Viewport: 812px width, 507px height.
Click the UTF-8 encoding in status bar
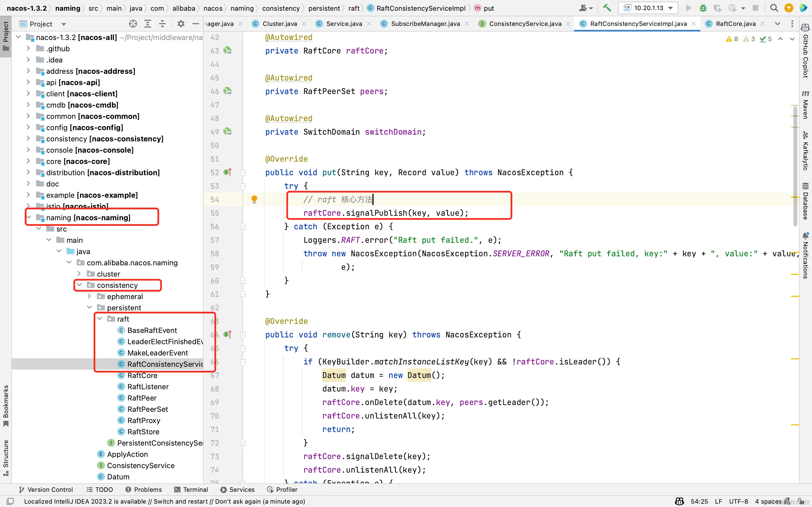click(x=738, y=501)
